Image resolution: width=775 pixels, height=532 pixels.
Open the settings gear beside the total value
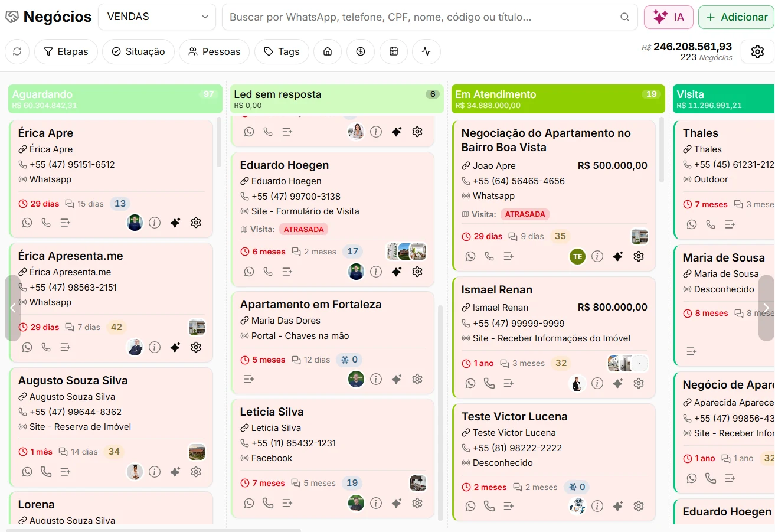(757, 52)
